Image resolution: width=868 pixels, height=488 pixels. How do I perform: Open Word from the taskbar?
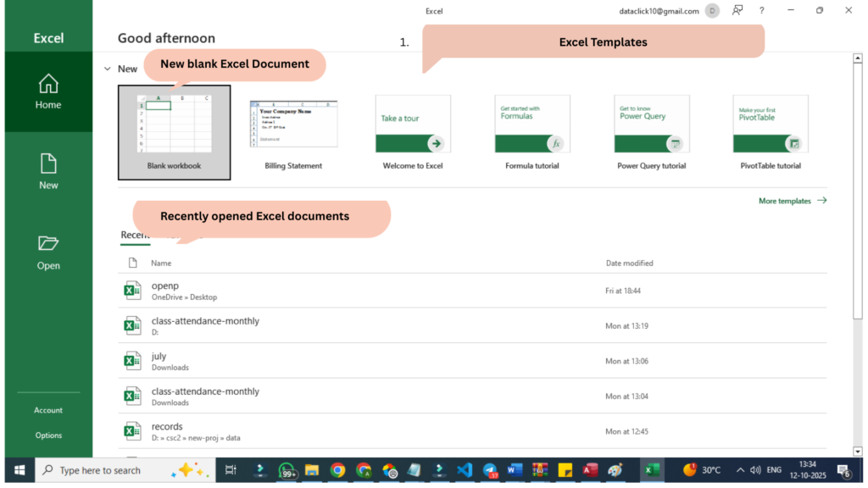(x=515, y=470)
